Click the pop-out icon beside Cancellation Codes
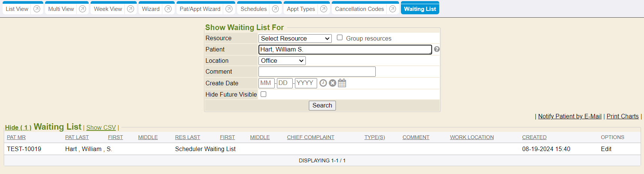The height and width of the screenshot is (174, 644). pyautogui.click(x=393, y=9)
